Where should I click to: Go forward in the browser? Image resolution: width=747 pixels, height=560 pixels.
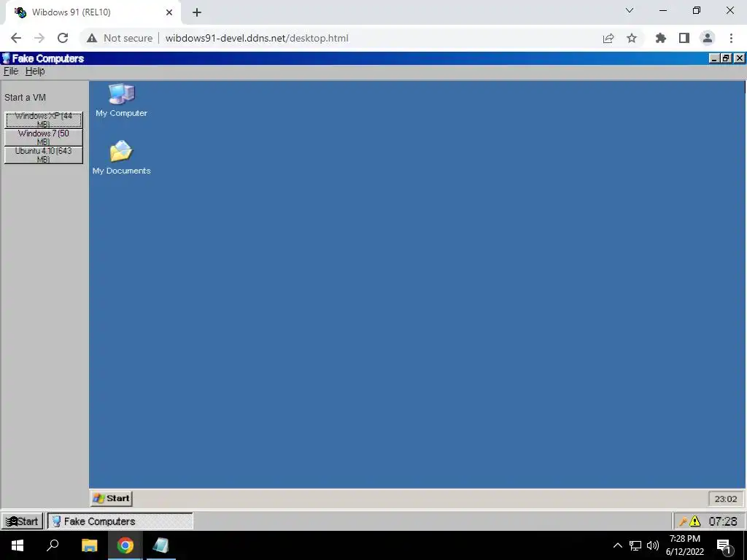tap(39, 38)
